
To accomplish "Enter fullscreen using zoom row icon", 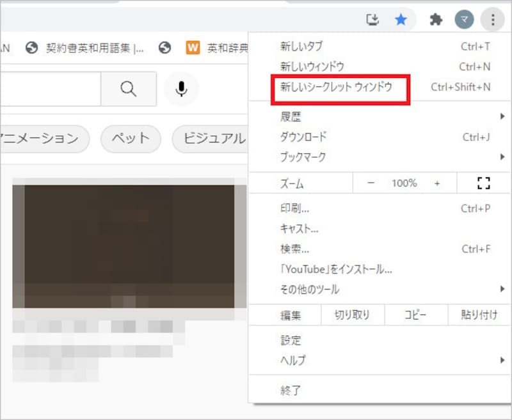I will click(483, 183).
